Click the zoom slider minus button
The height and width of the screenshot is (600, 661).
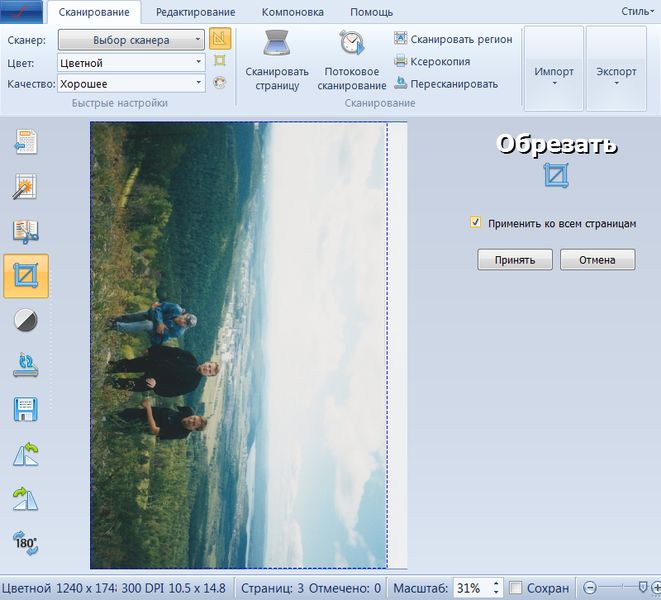click(x=590, y=588)
